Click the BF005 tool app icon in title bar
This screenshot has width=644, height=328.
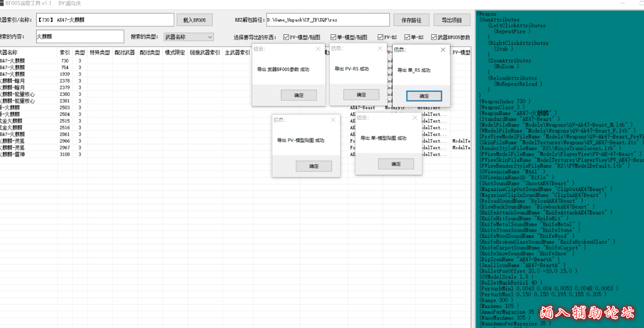(x=2, y=3)
